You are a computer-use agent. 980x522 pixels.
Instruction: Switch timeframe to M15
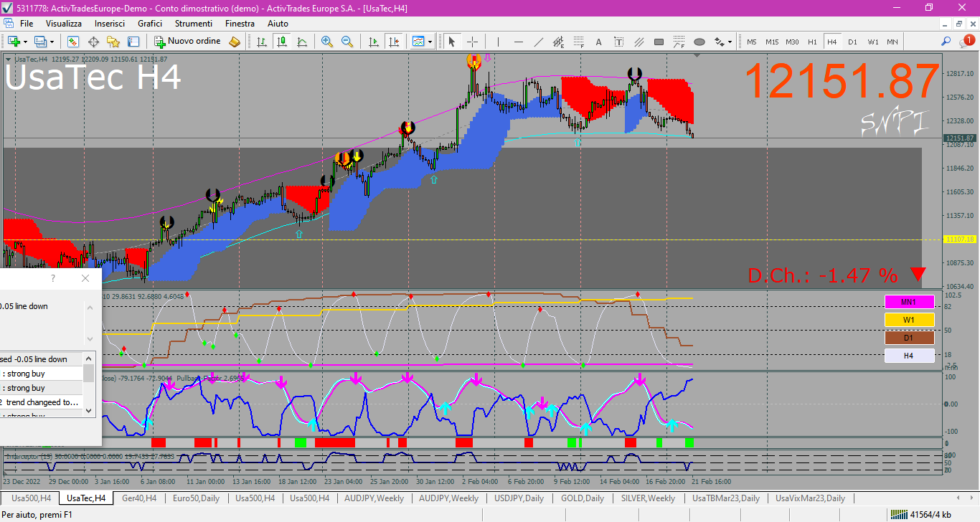click(772, 42)
